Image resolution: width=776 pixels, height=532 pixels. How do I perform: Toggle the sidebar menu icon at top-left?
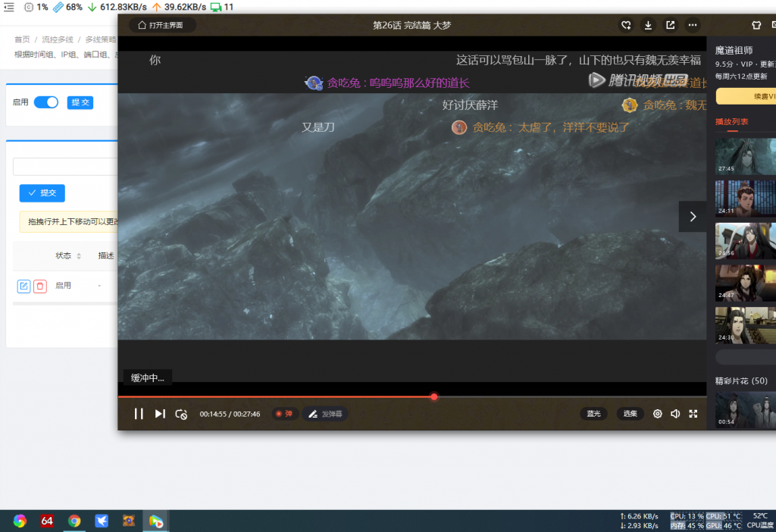tap(9, 7)
